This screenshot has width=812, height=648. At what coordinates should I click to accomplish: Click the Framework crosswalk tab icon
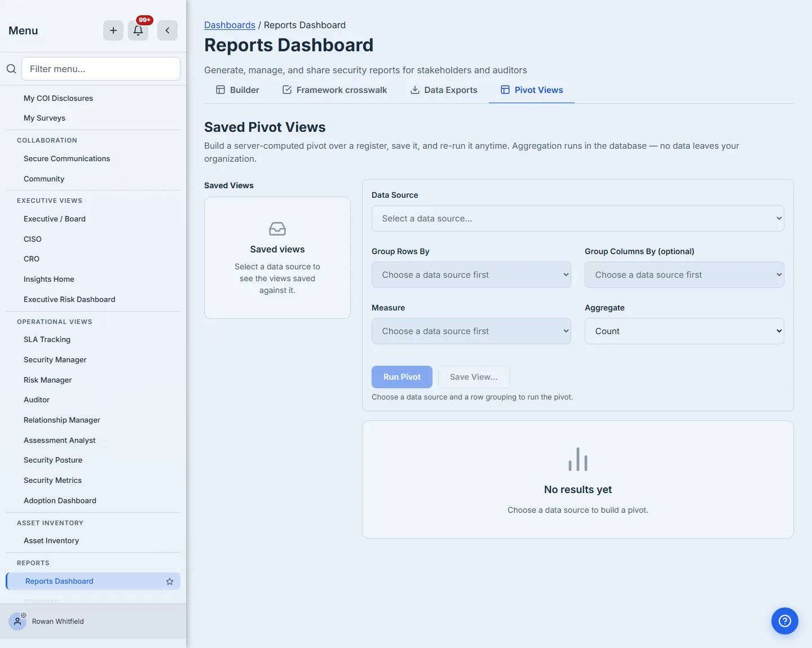tap(287, 90)
